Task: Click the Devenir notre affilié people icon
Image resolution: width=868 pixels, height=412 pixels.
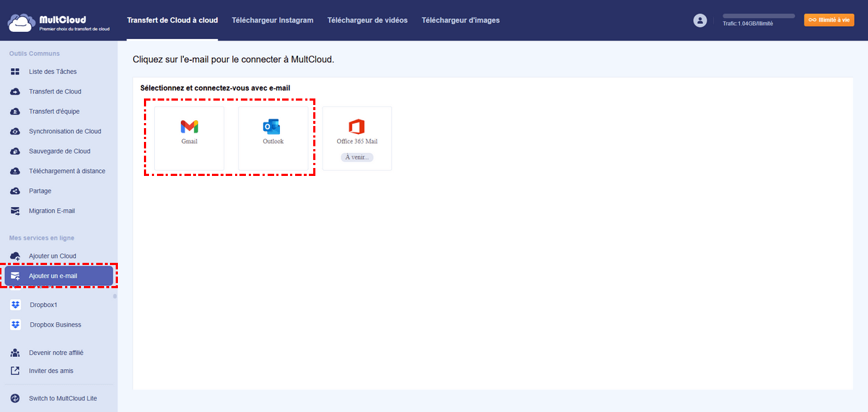Action: click(x=15, y=353)
